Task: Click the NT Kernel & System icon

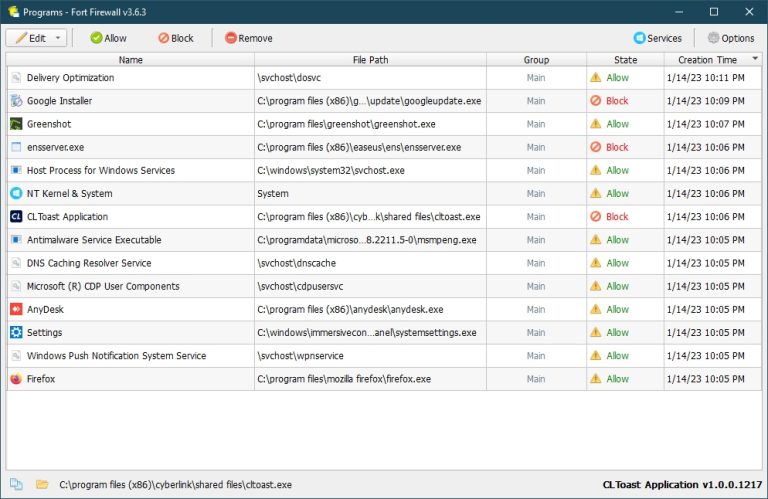Action: point(16,193)
